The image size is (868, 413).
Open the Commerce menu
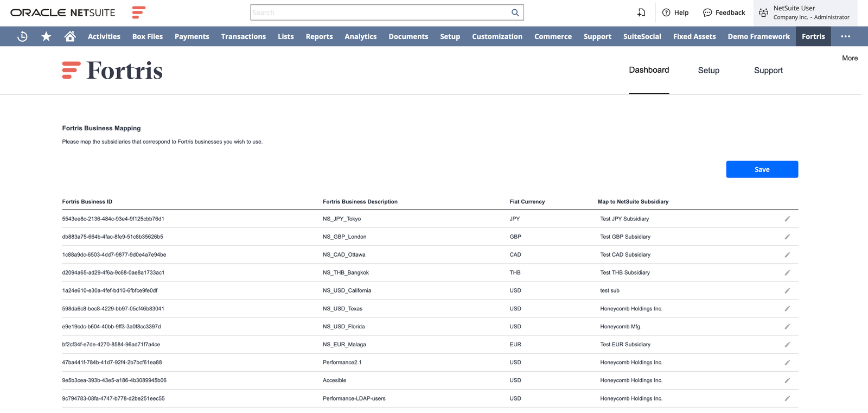tap(553, 36)
